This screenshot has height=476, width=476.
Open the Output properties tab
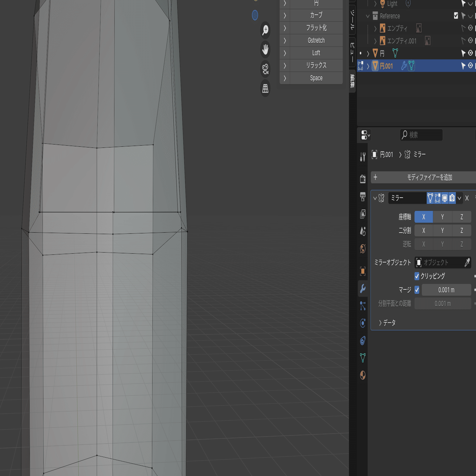click(x=363, y=197)
